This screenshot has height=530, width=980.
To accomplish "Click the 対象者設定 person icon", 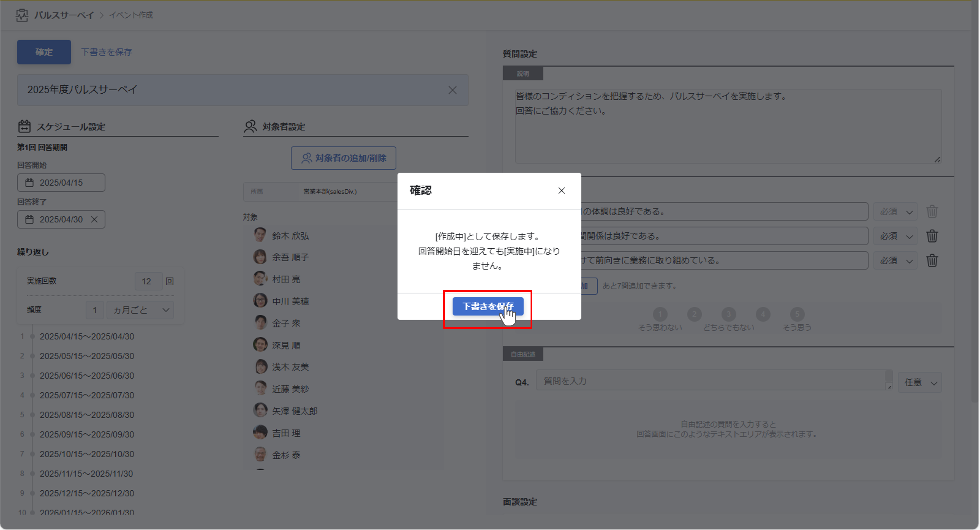I will (250, 126).
